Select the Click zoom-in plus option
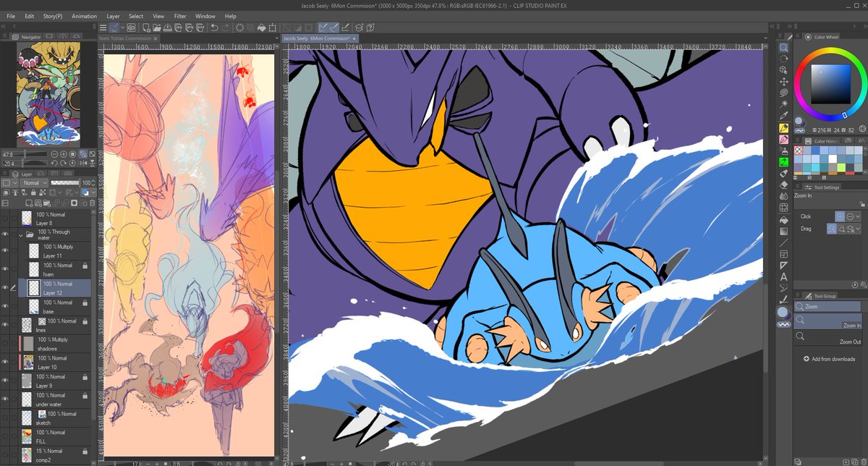 point(840,216)
